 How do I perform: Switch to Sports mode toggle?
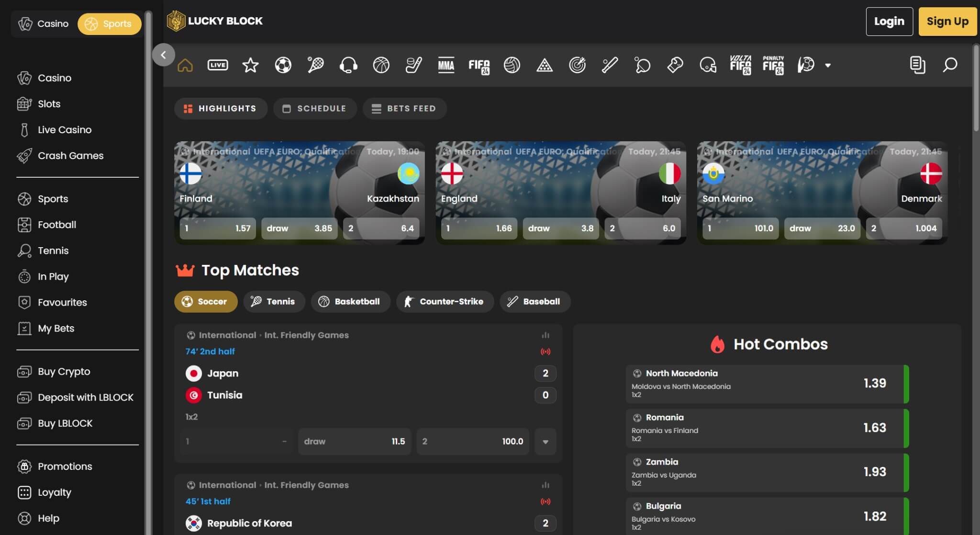tap(109, 23)
